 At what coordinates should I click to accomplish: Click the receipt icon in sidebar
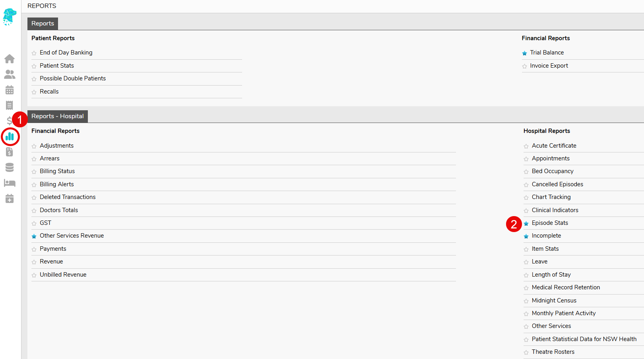click(x=10, y=105)
